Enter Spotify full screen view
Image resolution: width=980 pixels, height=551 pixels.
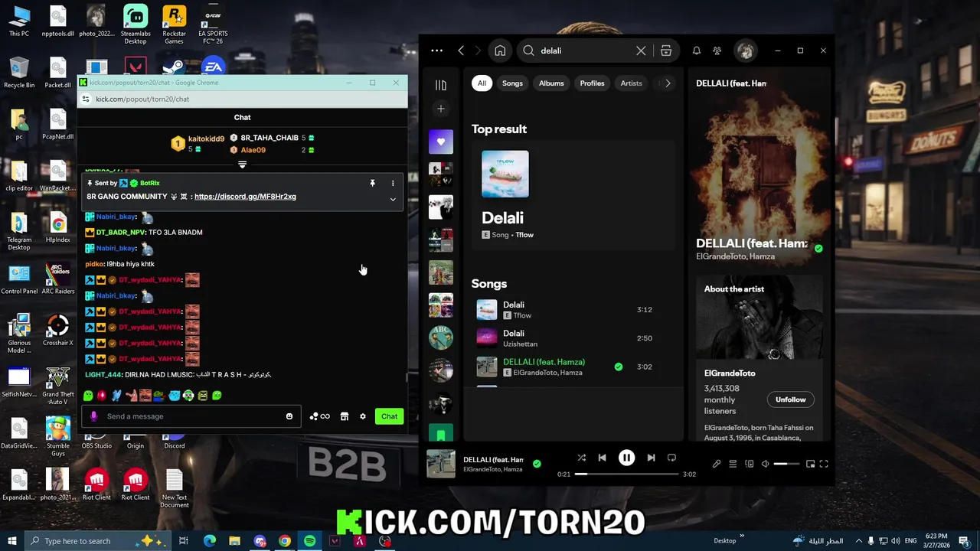click(x=824, y=464)
